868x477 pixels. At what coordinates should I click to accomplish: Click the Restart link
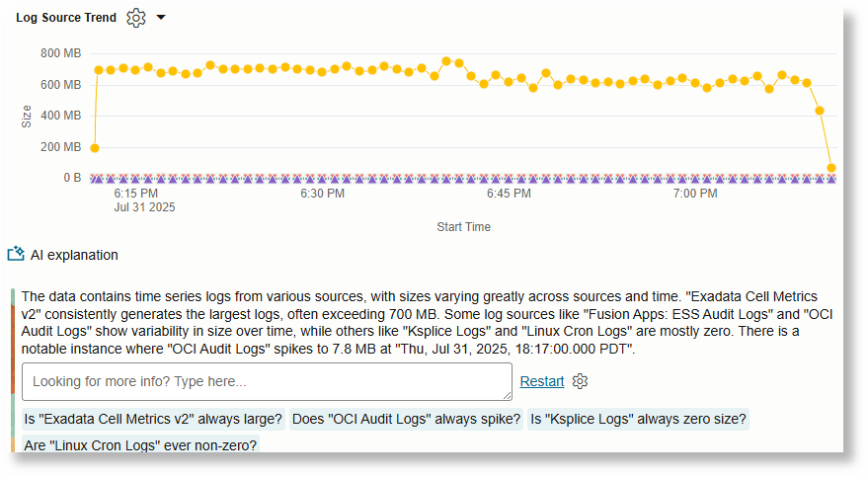pyautogui.click(x=542, y=381)
